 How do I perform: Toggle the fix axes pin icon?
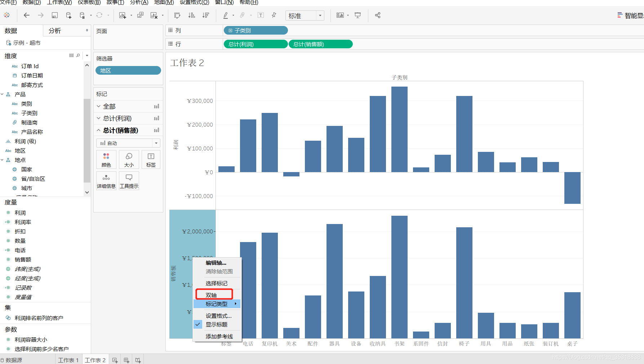pyautogui.click(x=274, y=15)
